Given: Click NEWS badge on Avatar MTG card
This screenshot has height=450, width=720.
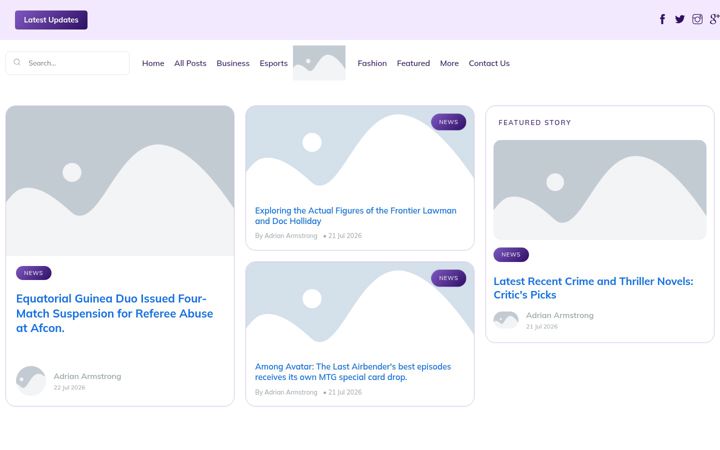Looking at the screenshot, I should click(x=448, y=278).
